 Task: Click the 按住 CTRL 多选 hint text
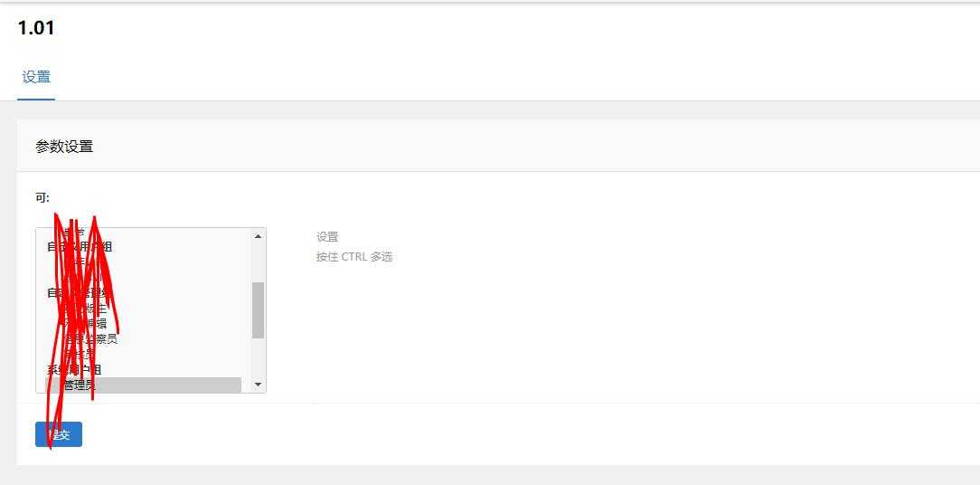(354, 257)
